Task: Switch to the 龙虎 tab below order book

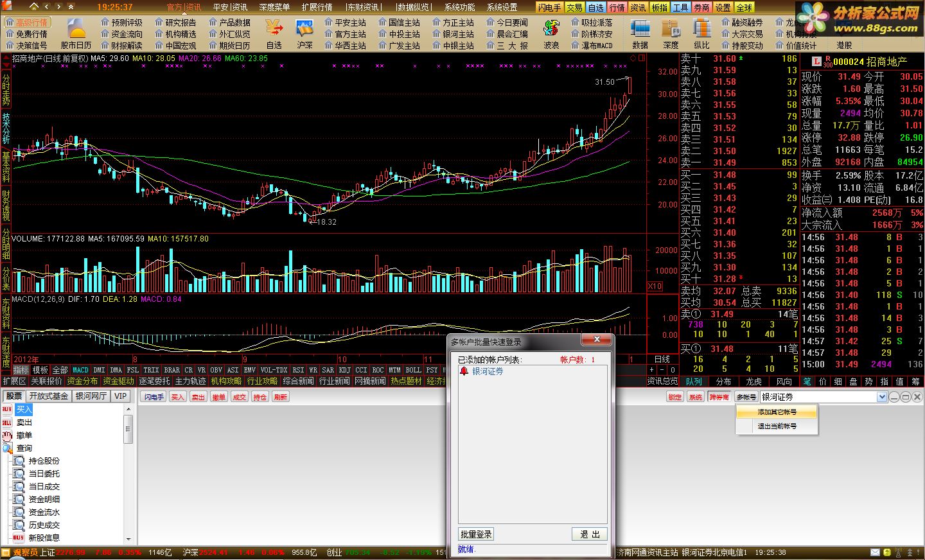Action: [753, 381]
